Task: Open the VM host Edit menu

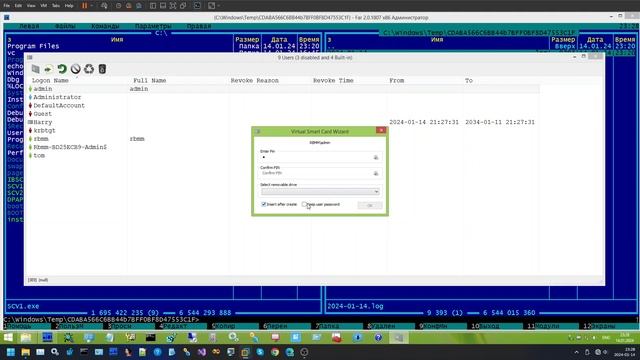Action: coord(18,6)
